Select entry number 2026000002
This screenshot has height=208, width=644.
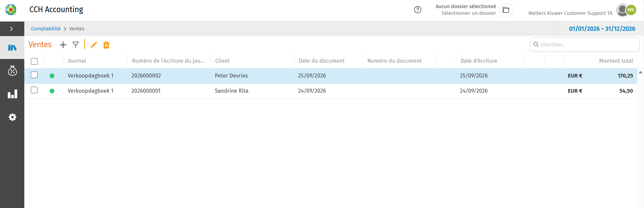pos(146,76)
